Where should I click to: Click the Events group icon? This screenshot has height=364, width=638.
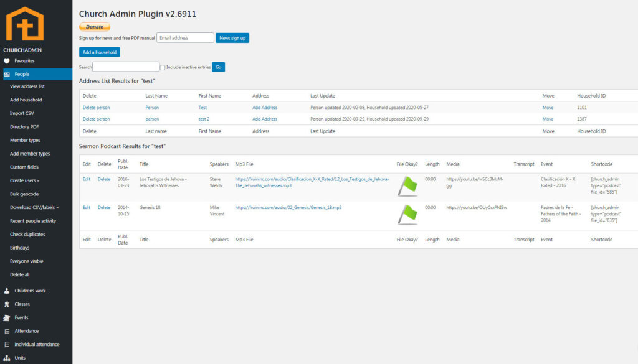(7, 317)
